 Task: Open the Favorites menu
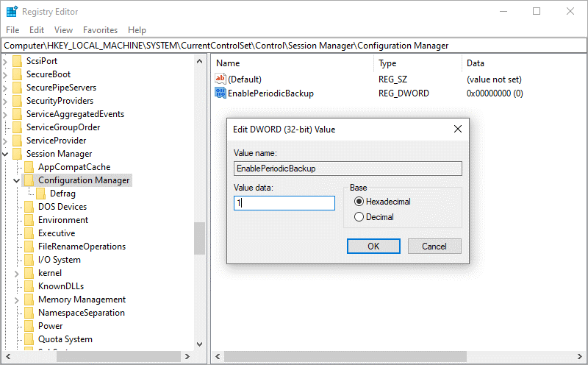point(100,30)
